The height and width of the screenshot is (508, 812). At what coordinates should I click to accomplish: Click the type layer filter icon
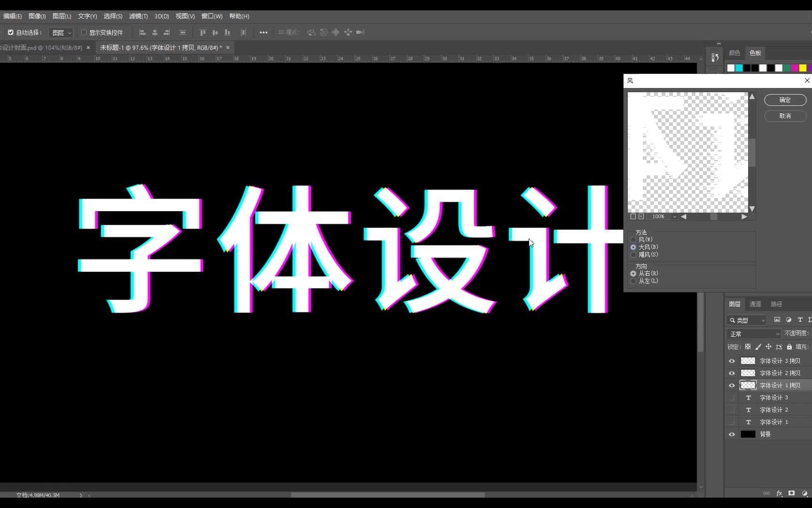coord(800,320)
